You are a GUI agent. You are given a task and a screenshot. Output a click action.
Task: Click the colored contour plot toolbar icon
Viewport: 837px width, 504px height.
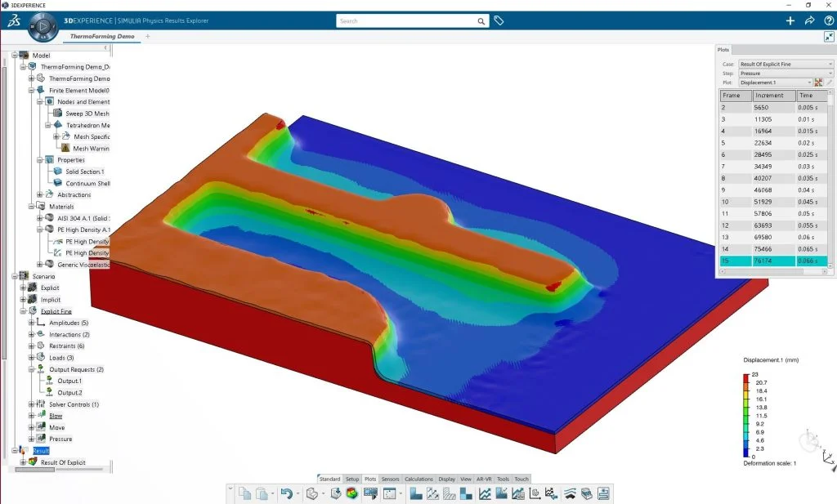(x=351, y=493)
